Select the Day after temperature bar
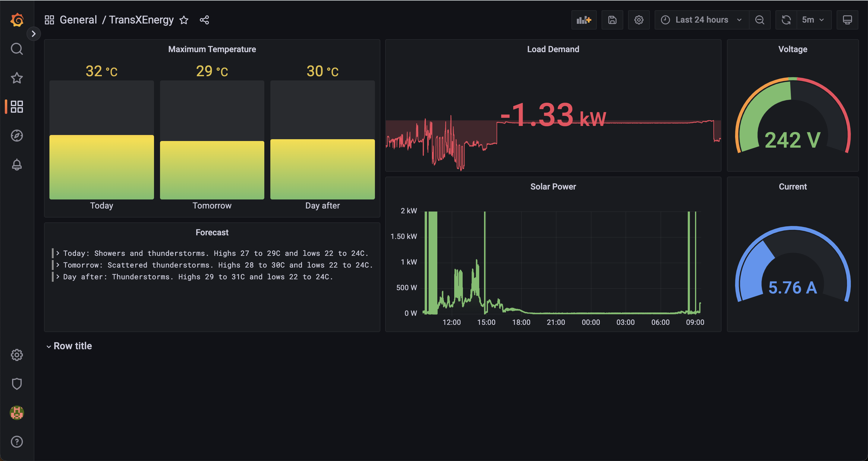This screenshot has height=461, width=868. click(x=322, y=169)
